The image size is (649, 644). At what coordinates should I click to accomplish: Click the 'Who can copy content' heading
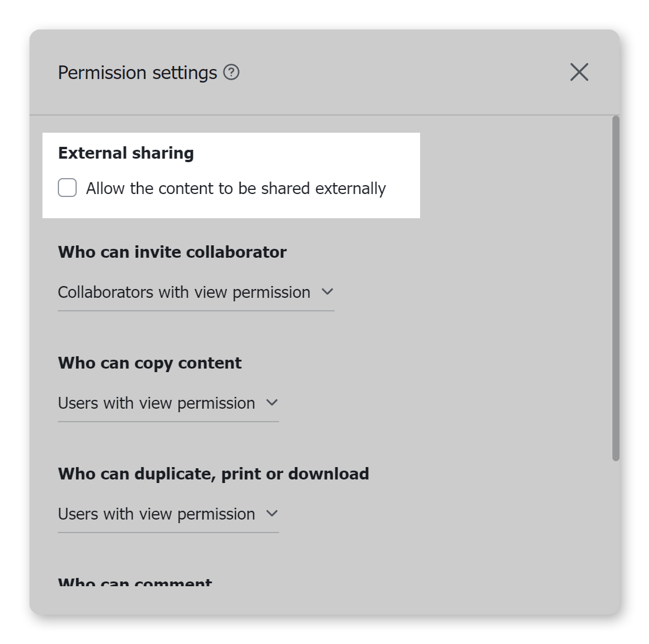coord(150,363)
